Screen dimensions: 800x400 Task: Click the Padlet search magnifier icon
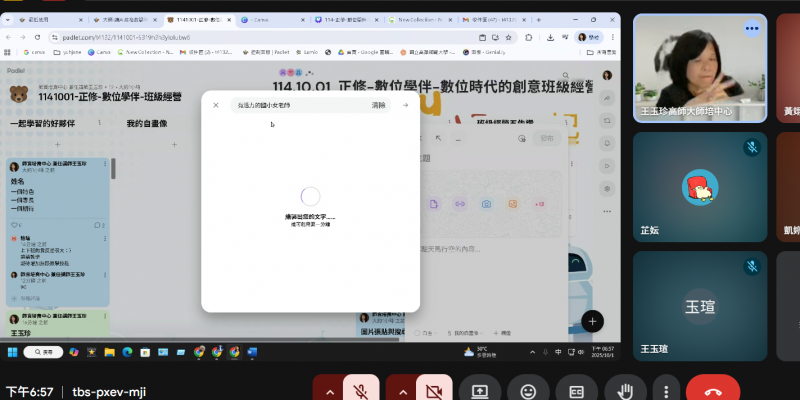point(565,75)
